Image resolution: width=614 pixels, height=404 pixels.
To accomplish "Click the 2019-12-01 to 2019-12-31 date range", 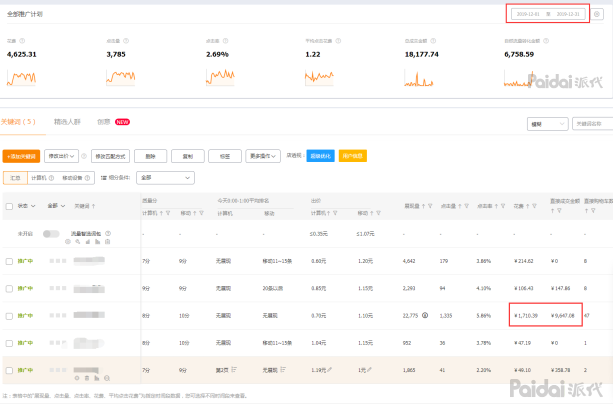I will (x=548, y=14).
